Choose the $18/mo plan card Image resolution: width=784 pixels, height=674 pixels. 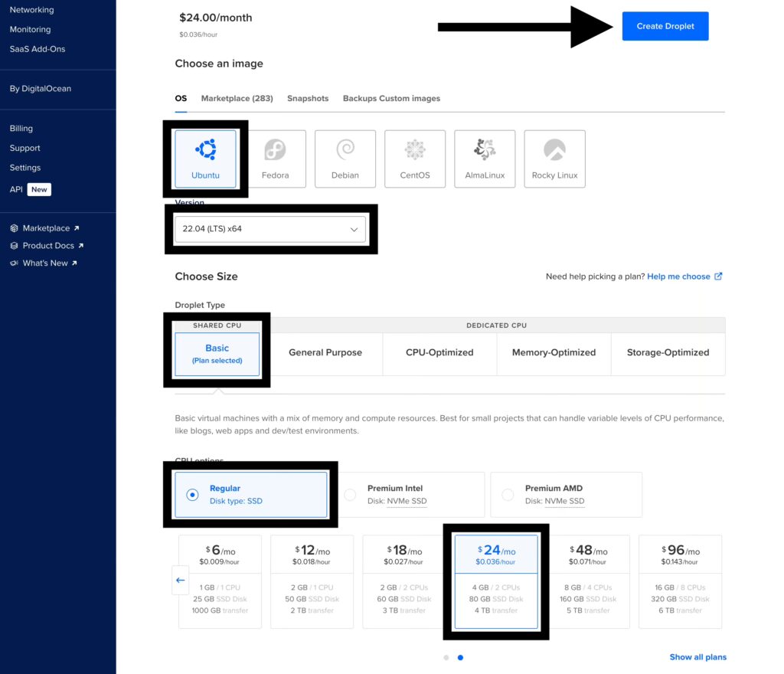[404, 581]
